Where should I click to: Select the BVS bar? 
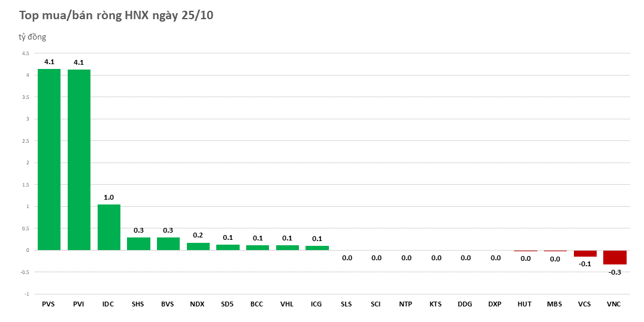pos(168,243)
